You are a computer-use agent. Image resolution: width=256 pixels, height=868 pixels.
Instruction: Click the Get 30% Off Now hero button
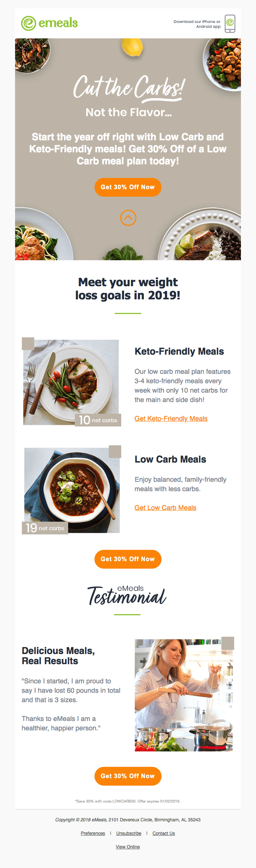click(x=128, y=187)
